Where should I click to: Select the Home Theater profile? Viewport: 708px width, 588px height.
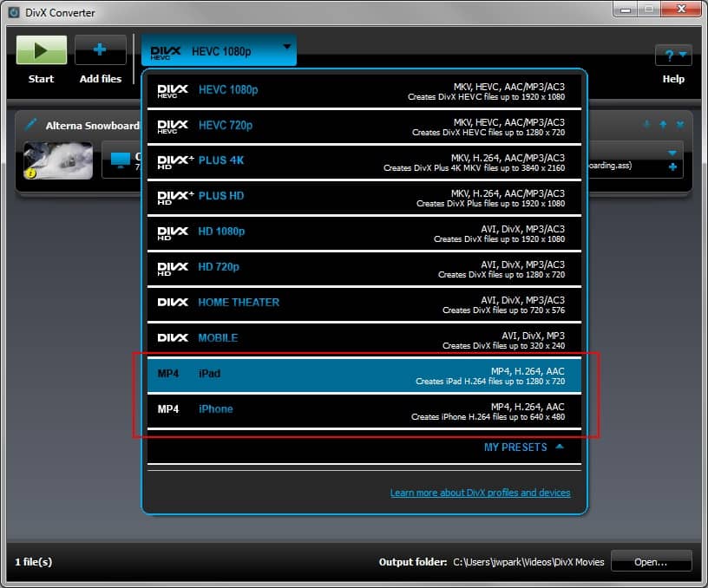tap(364, 305)
